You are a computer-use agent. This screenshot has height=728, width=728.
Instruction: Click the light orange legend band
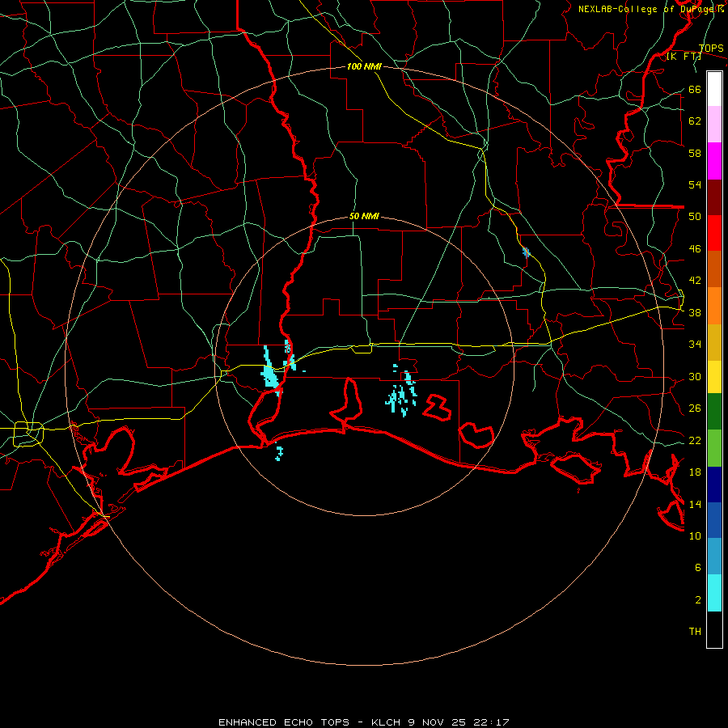tap(714, 306)
